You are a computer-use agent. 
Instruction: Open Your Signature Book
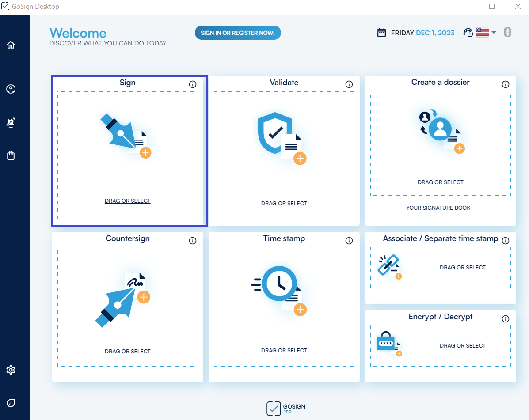[438, 208]
